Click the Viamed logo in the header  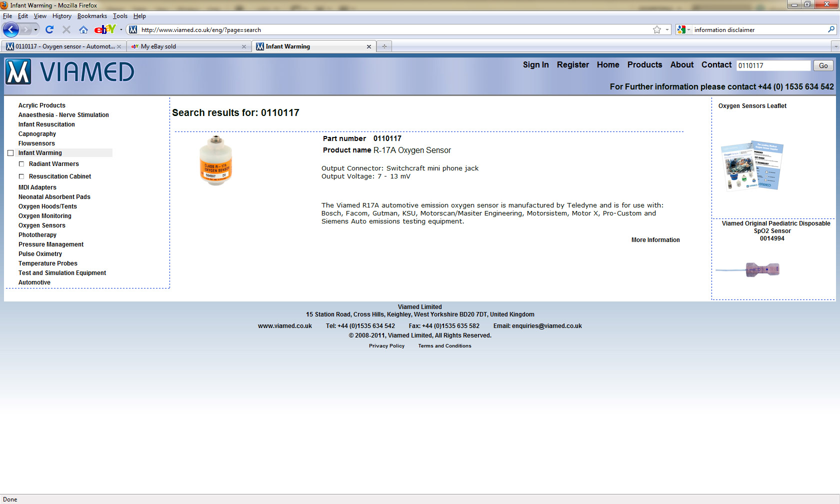70,72
